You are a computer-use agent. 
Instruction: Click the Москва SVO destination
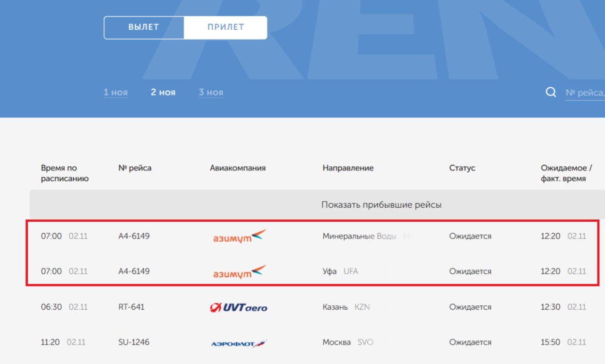point(347,342)
